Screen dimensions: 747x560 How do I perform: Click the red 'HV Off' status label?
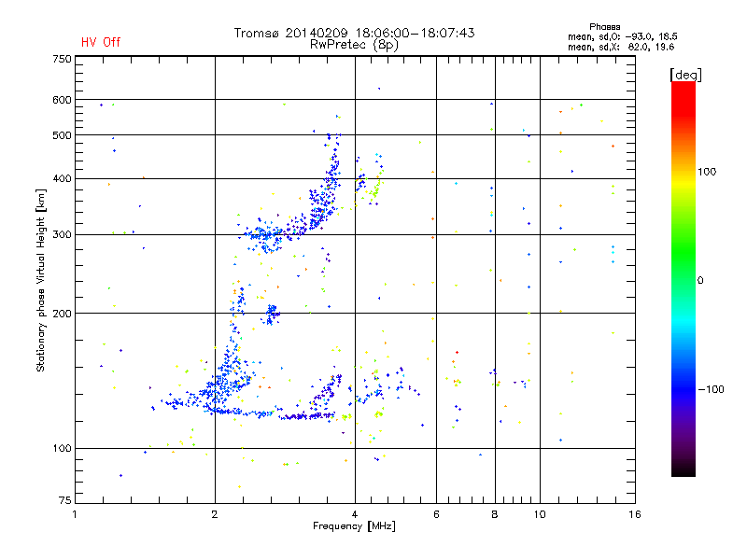tap(101, 42)
